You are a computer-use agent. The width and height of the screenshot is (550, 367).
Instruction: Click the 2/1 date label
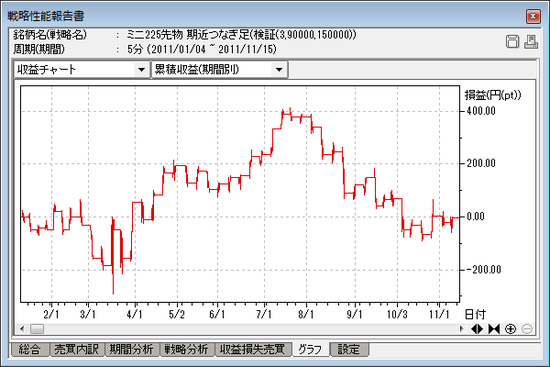pos(52,314)
